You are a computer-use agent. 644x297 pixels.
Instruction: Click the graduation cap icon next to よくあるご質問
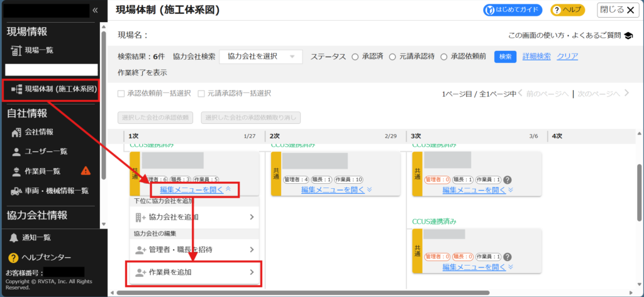628,36
